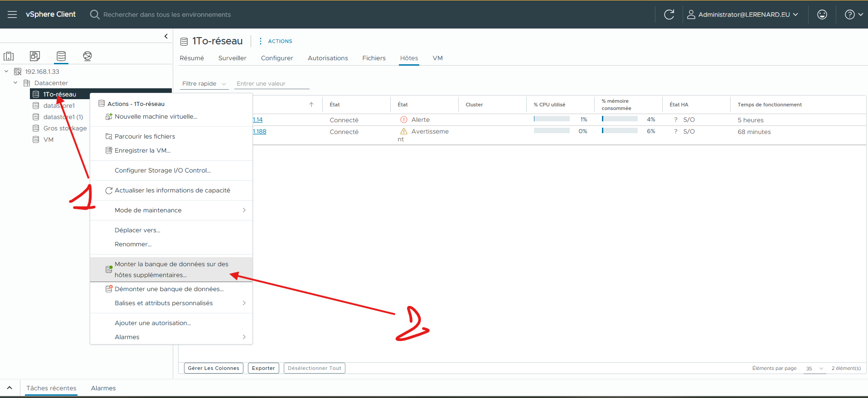Viewport: 868px width, 398px height.
Task: Focus the Entrer une valeur filter field
Action: click(x=272, y=84)
